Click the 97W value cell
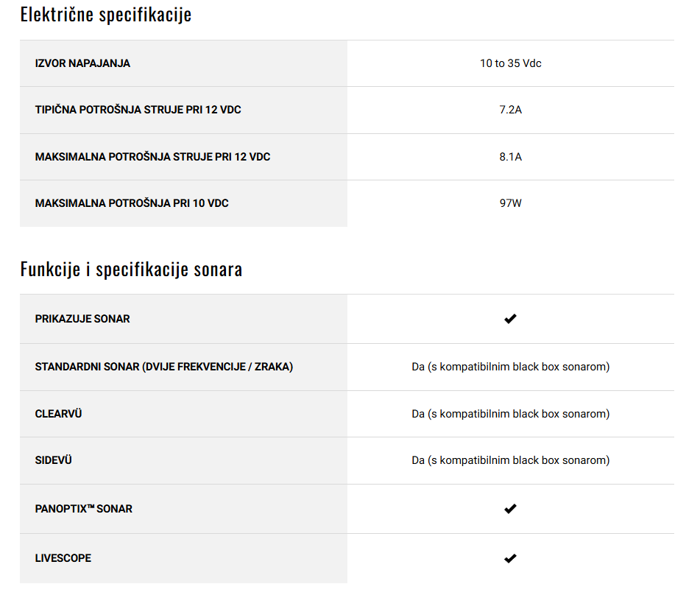The image size is (700, 595). (x=511, y=203)
